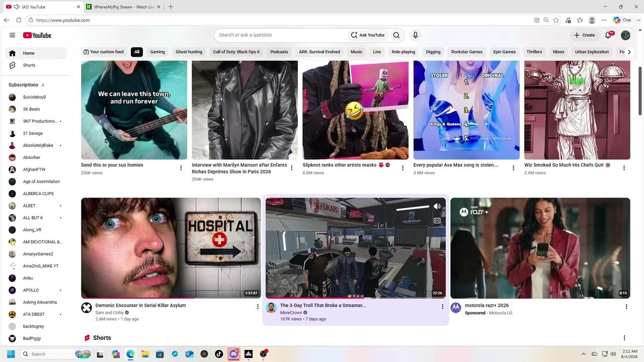Open options for the Marilyn Manson interview short
Viewport: 644px width, 362px height.
click(291, 168)
